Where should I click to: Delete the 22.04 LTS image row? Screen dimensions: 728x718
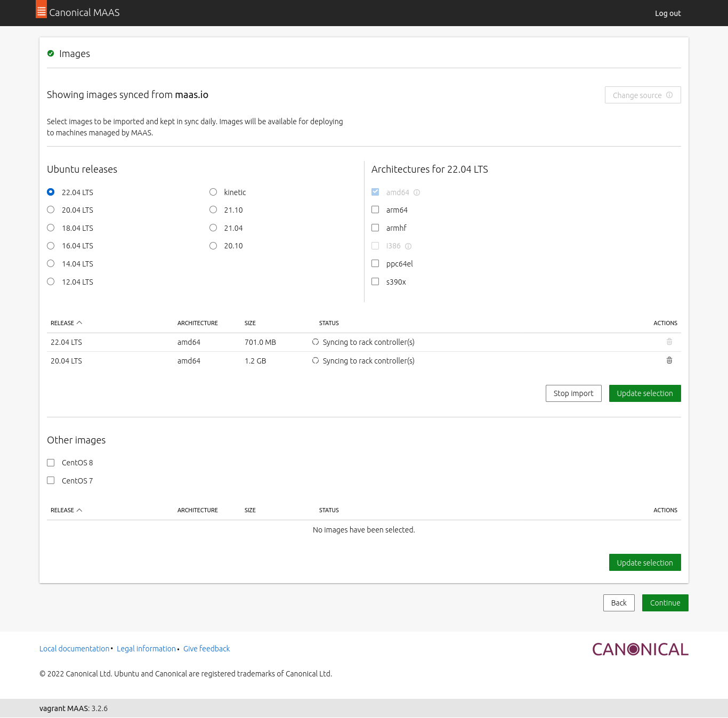coord(669,342)
